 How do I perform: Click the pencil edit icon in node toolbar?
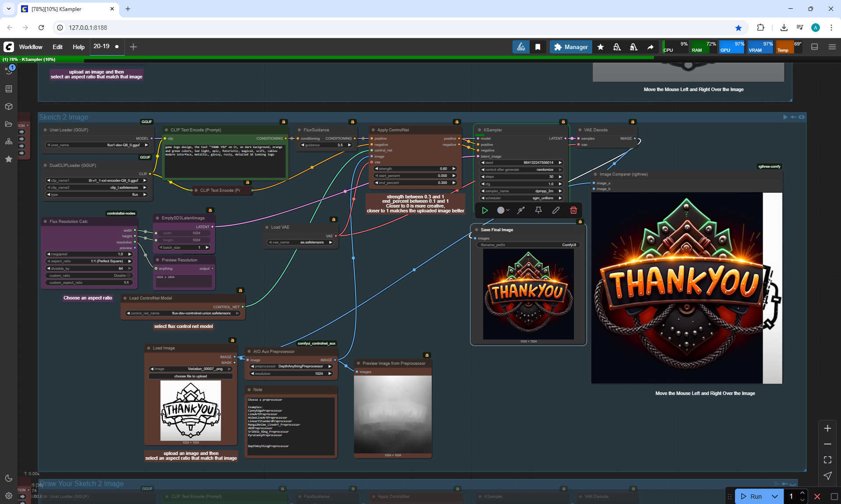[x=556, y=210]
